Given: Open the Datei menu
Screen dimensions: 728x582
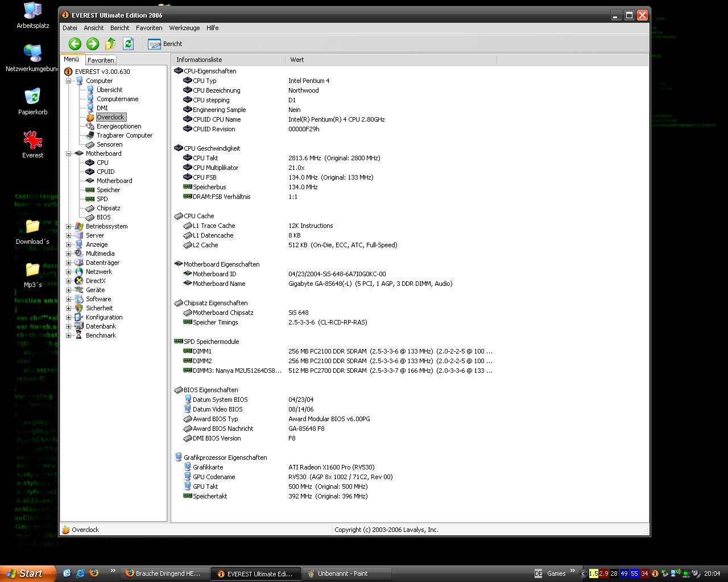Looking at the screenshot, I should (x=70, y=28).
